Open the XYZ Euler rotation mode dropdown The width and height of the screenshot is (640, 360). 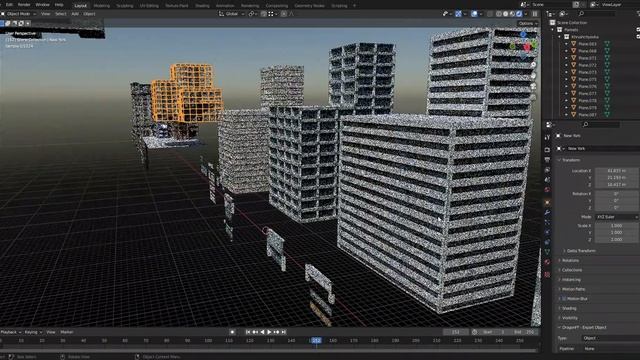(617, 217)
